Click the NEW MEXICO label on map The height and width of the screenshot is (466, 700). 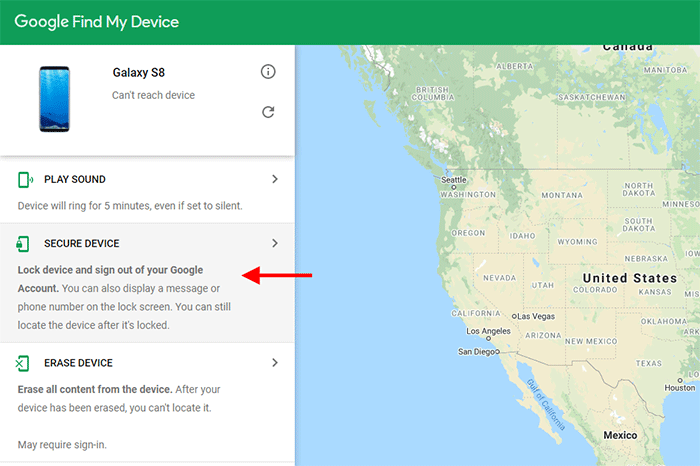591,341
